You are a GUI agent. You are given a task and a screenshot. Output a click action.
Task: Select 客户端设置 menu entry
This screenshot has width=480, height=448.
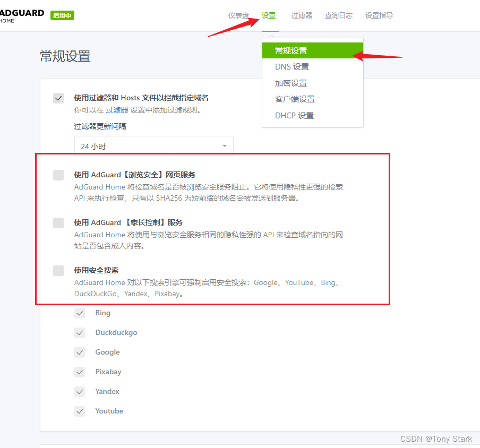(313, 99)
